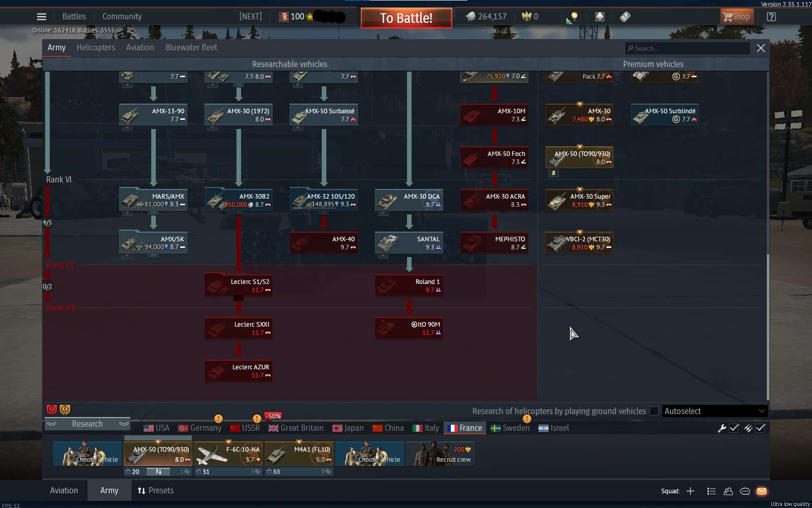Close the research tree window
This screenshot has width=812, height=508.
coord(761,48)
